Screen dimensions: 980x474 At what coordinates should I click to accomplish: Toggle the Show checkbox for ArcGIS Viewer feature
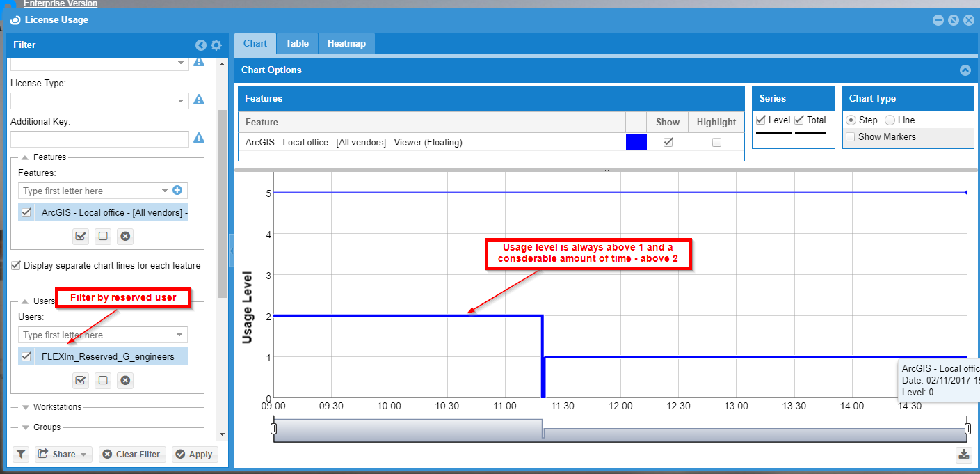tap(668, 142)
